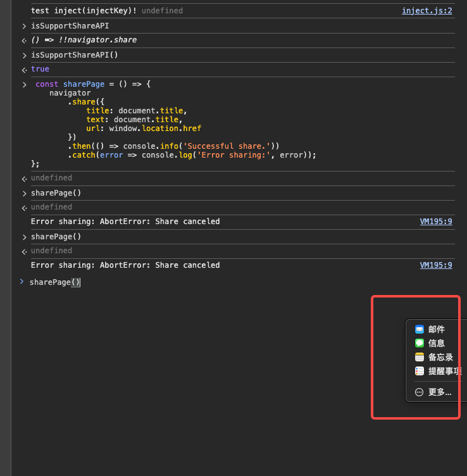Open 更多... share options
Viewport: 467px width, 476px height.
[440, 392]
